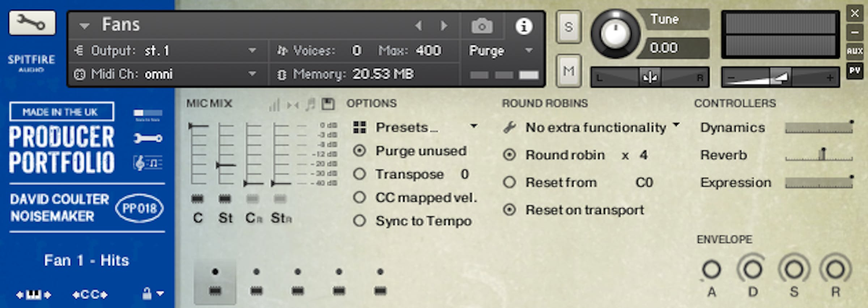Click the C mic fader

198,155
